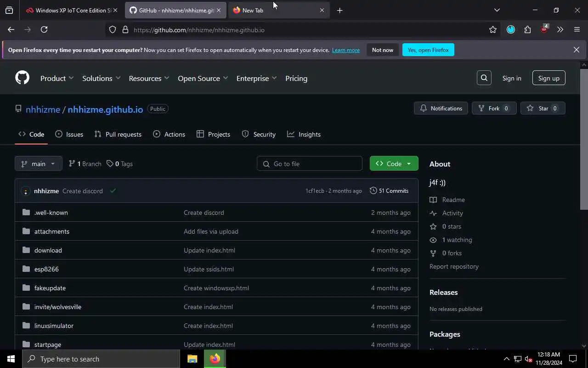Click the Firefox icon in taskbar
Viewport: 588px width, 368px height.
click(215, 359)
